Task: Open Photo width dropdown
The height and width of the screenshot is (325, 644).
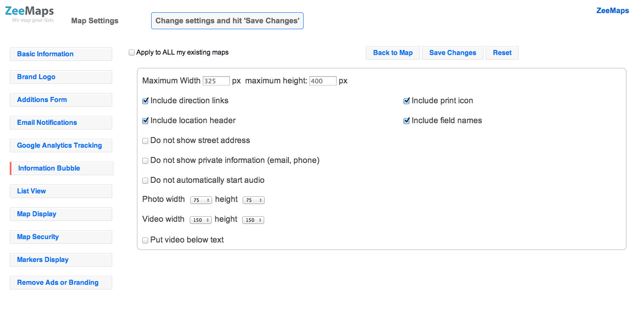Action: click(x=201, y=200)
